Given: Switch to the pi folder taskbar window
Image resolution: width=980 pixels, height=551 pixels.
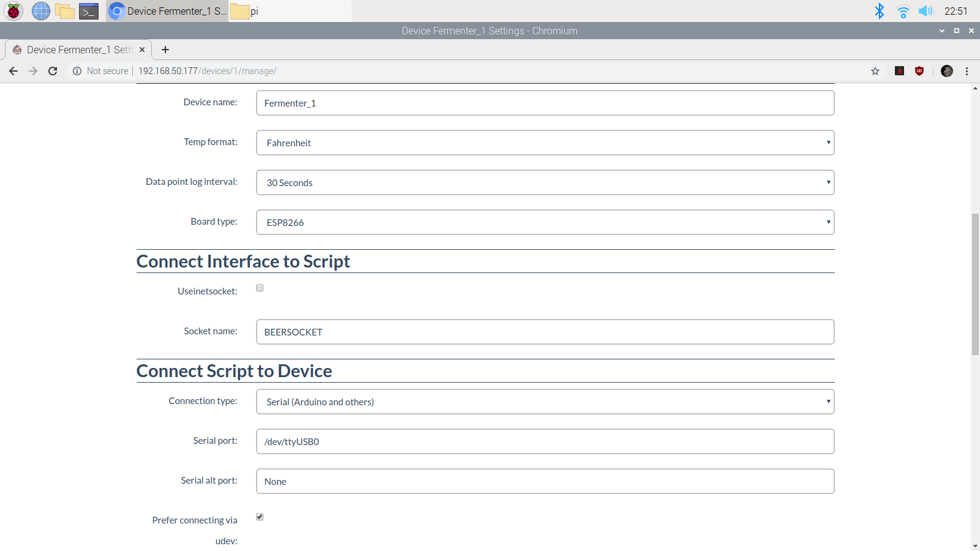Looking at the screenshot, I should [x=290, y=11].
